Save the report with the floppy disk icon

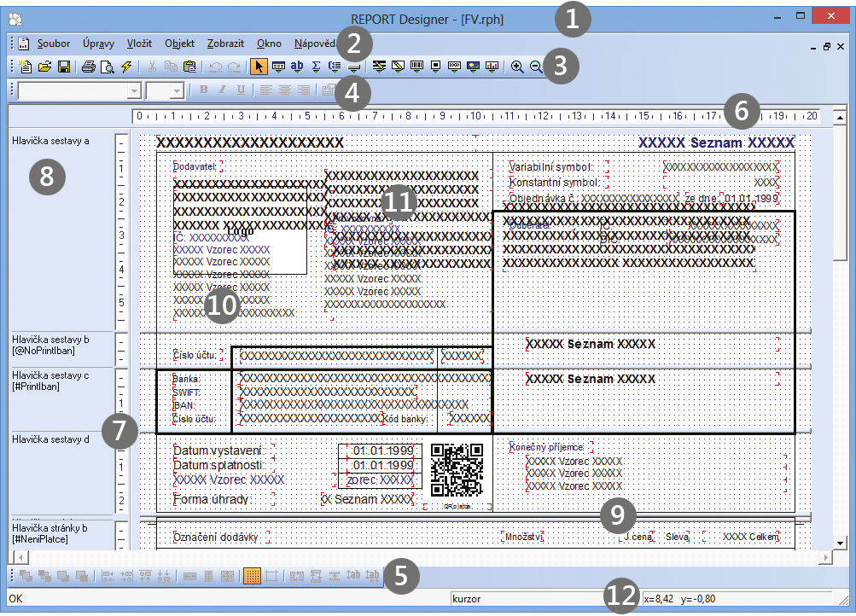click(x=64, y=67)
